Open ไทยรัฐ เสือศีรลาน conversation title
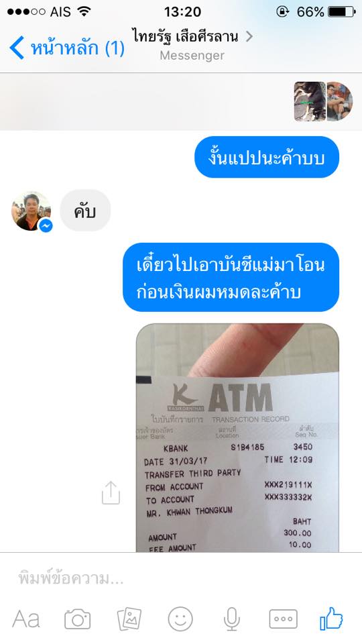 (185, 36)
